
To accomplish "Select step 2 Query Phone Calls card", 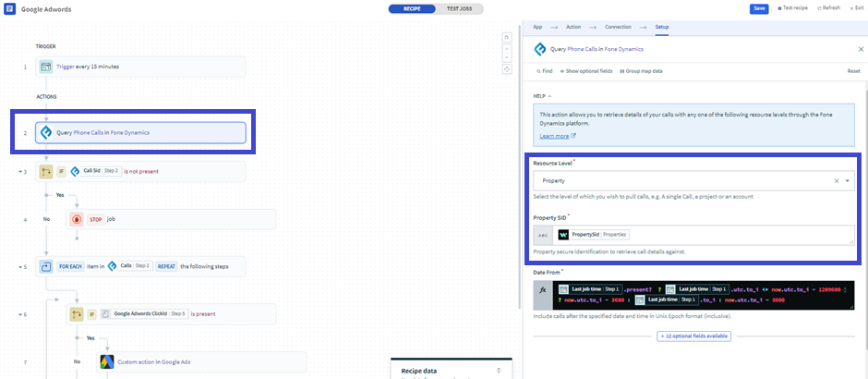I will tap(140, 133).
